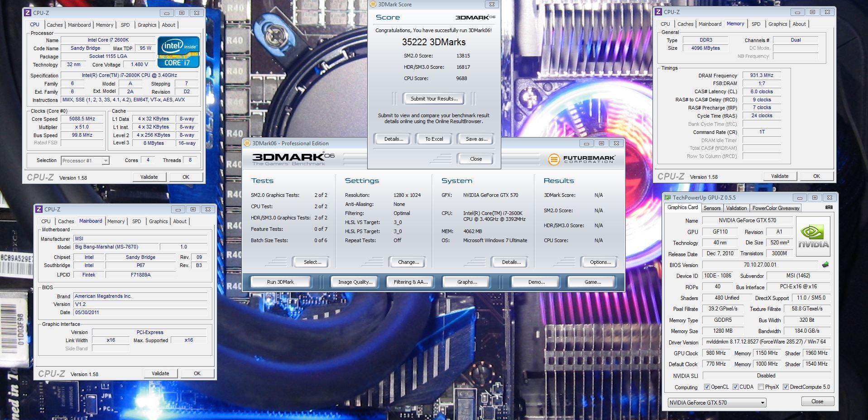Click the 'Intel Core i7 2600K' name field

[108, 40]
